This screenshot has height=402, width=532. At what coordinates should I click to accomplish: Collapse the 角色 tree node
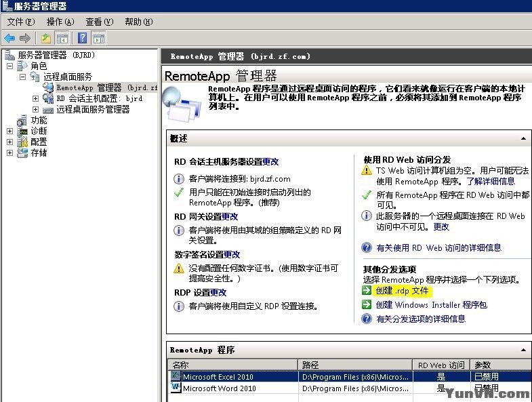(x=10, y=66)
